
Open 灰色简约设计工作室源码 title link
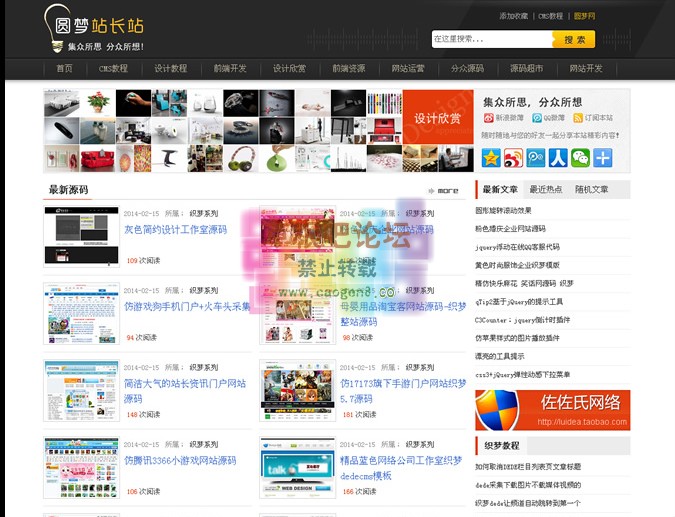tap(176, 230)
